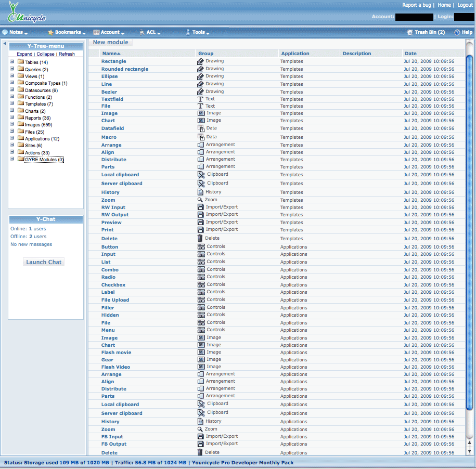Viewport: 476px width, 469px height.
Task: Expand the Tables tree node
Action: (x=12, y=62)
